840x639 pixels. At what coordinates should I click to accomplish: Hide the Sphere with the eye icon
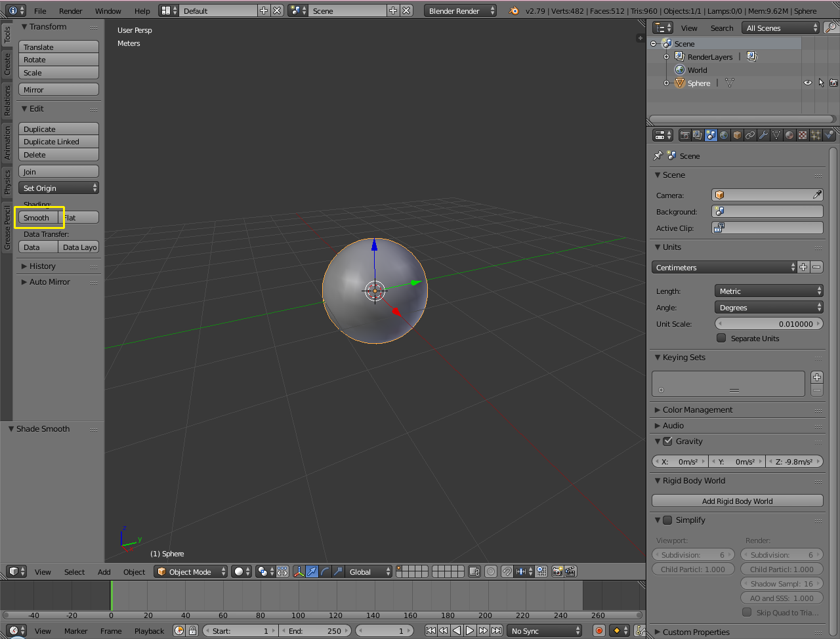coord(808,83)
